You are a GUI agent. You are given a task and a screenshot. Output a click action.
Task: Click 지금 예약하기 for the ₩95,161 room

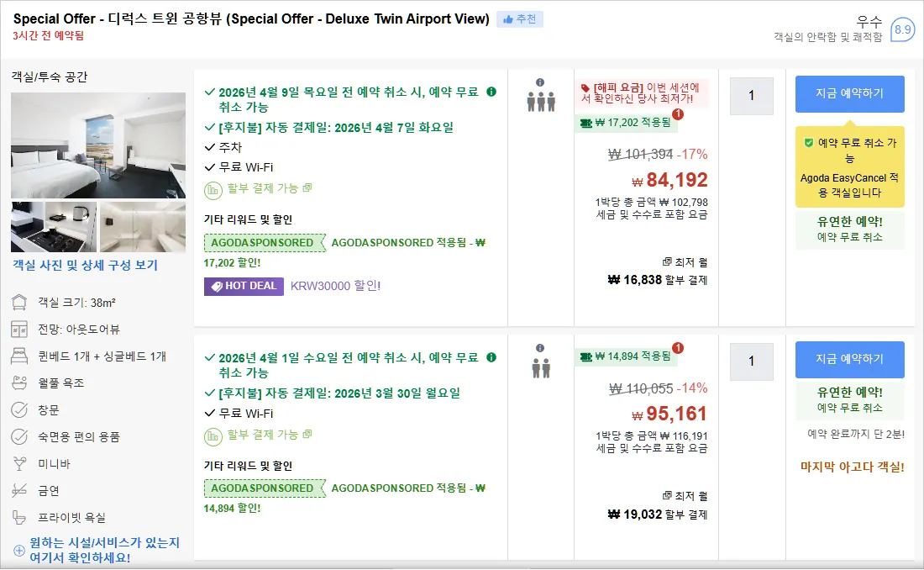[x=850, y=359]
